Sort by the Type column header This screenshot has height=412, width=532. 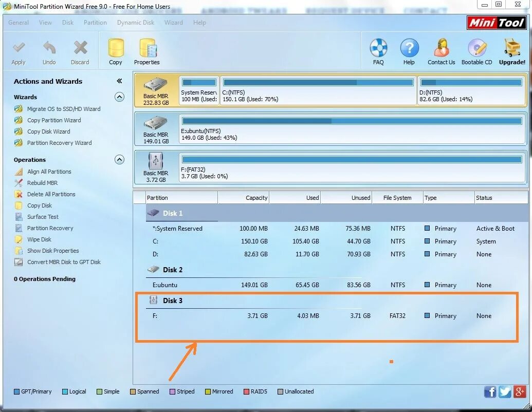[x=449, y=198]
